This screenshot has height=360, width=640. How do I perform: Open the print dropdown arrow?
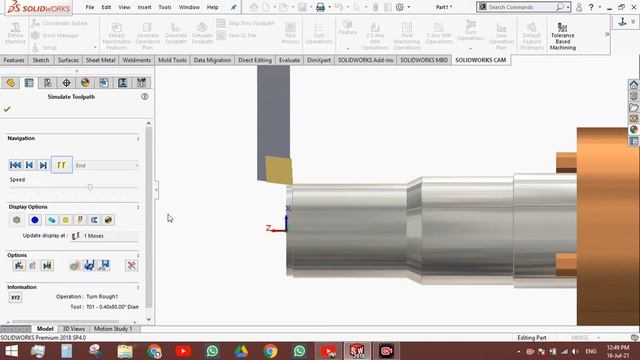point(330,7)
